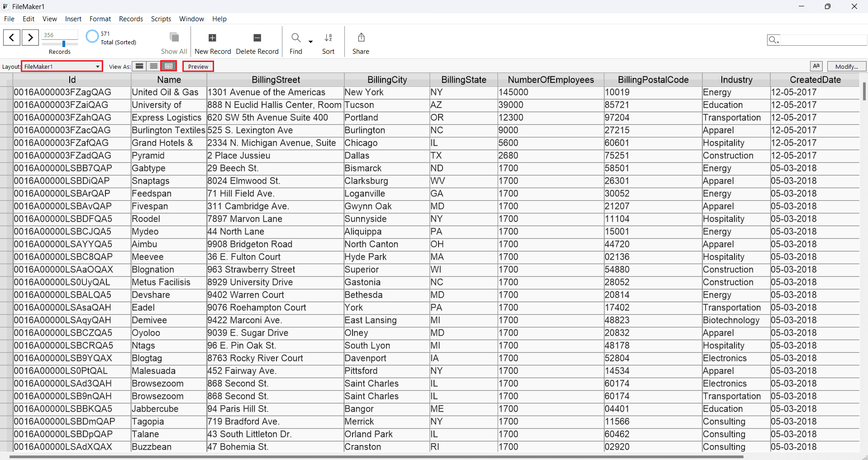The height and width of the screenshot is (460, 868).
Task: Click the Share icon
Action: (361, 38)
